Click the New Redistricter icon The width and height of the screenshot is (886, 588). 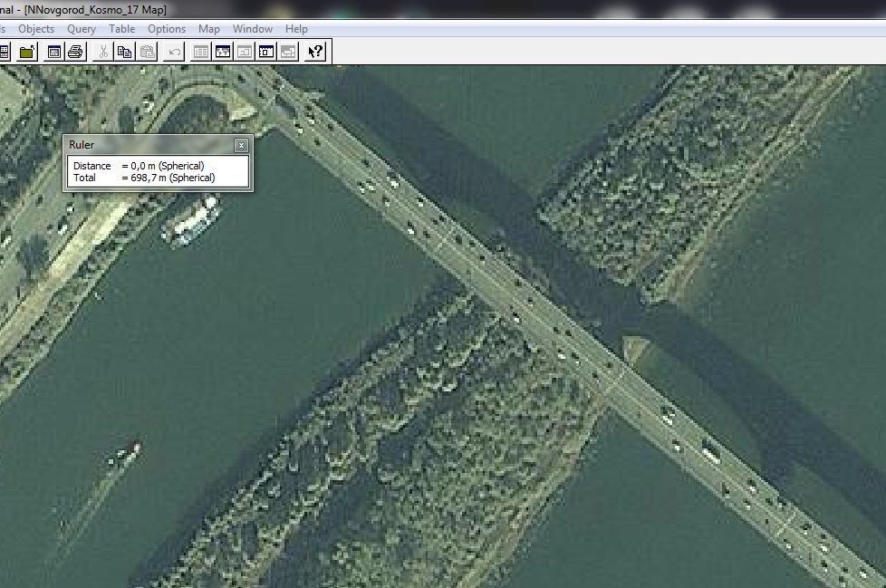tap(288, 52)
